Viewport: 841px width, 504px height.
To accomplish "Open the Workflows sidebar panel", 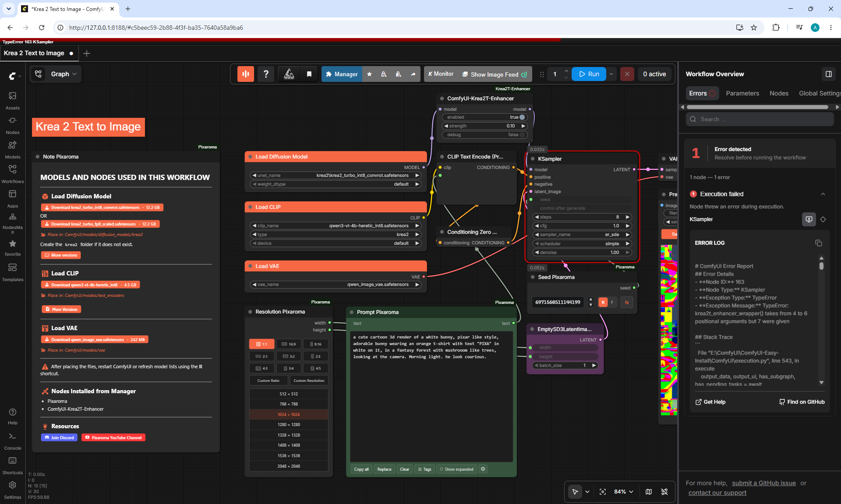I will (13, 174).
